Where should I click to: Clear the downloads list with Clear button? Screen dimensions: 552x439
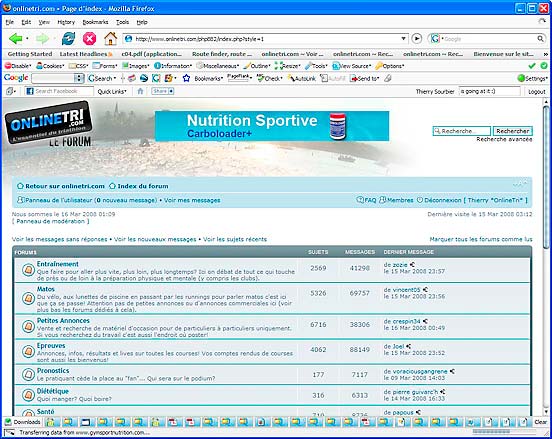tap(540, 422)
